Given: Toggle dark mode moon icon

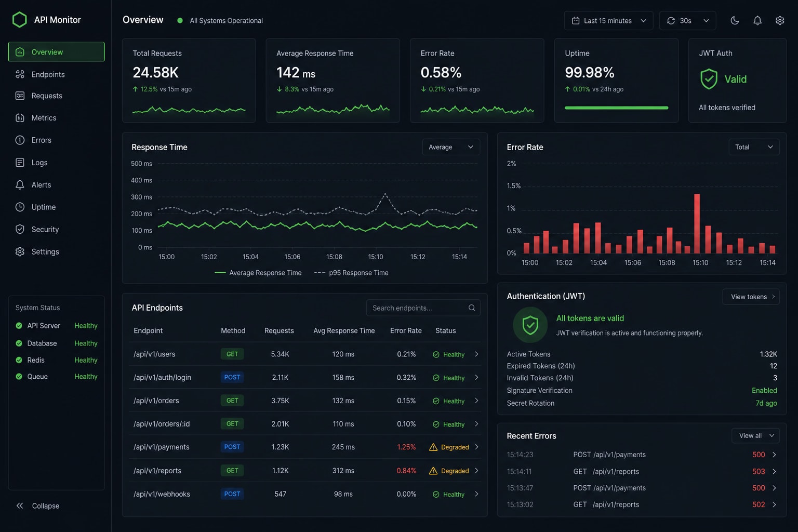Looking at the screenshot, I should [735, 20].
